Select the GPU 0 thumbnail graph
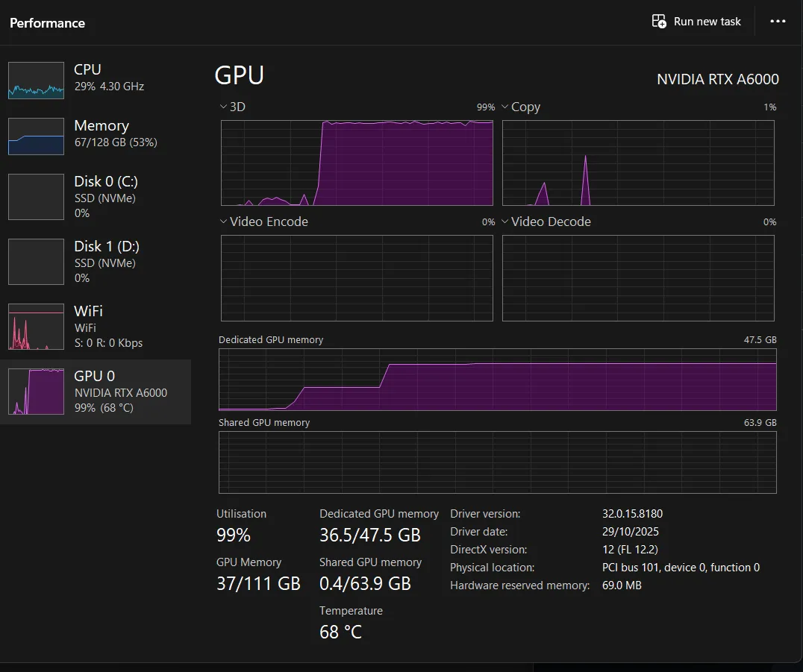Viewport: 803px width, 672px height. pyautogui.click(x=36, y=392)
